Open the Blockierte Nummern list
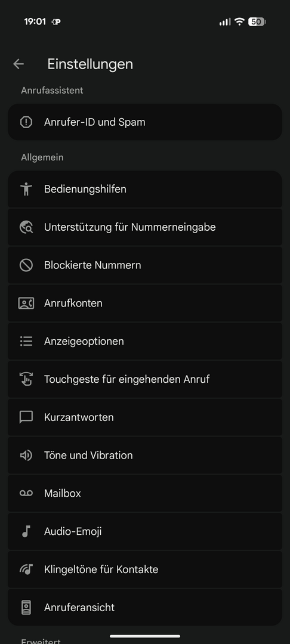Screen dimensions: 290x644 [145, 265]
